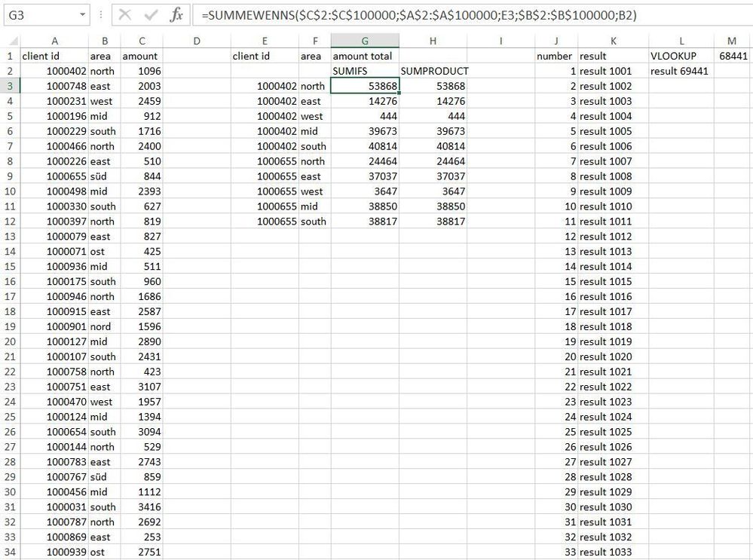Select amount 3416 in row 31
The width and height of the screenshot is (753, 560).
142,506
